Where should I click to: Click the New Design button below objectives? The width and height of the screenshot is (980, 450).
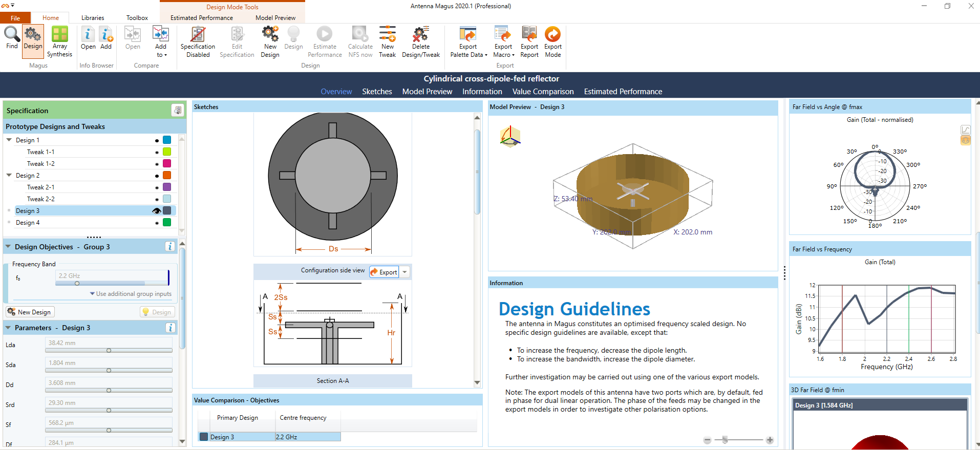pos(30,312)
